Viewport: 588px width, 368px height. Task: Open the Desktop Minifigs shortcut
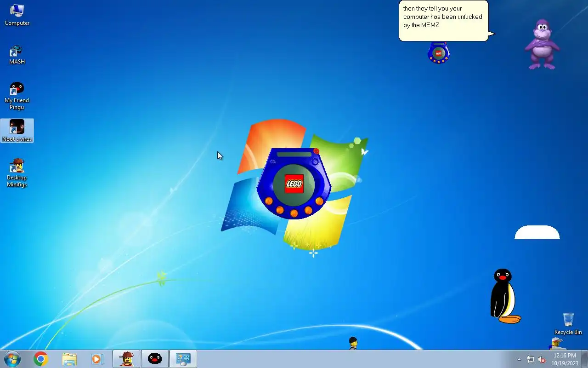click(x=17, y=172)
